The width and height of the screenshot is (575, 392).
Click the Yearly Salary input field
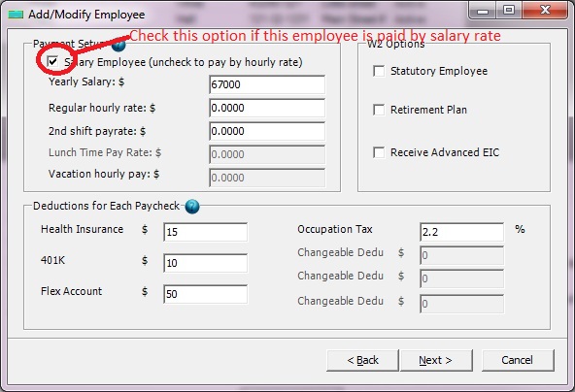pos(267,84)
